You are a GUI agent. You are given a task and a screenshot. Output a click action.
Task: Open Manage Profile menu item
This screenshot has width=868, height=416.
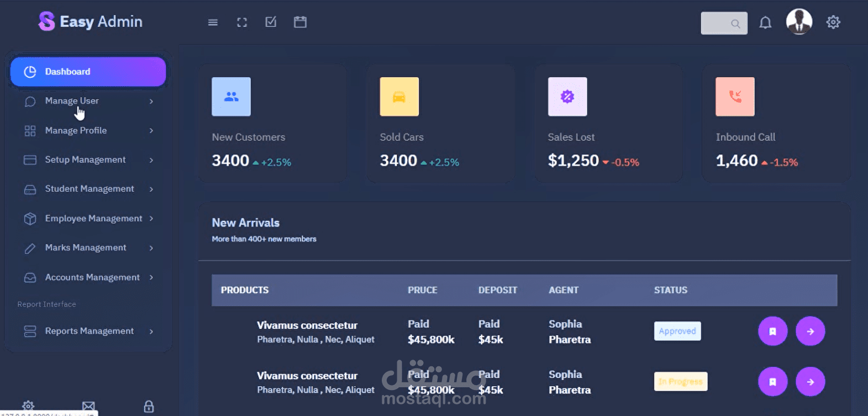pyautogui.click(x=88, y=130)
